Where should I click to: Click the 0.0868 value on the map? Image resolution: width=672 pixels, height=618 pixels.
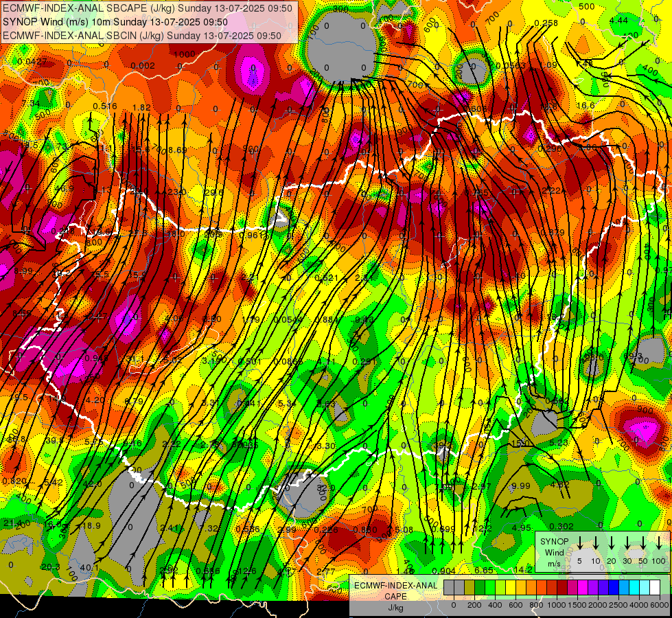point(288,362)
